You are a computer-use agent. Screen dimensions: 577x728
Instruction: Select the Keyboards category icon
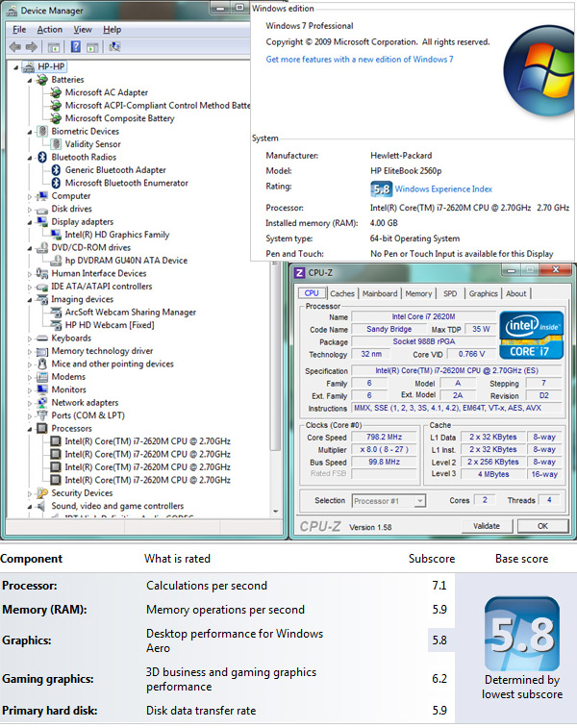(42, 338)
